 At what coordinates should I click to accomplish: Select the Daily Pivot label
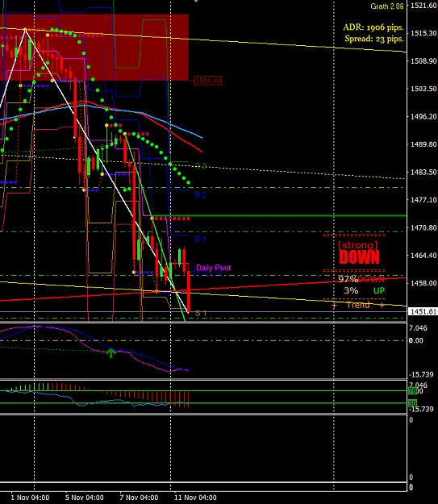pos(213,268)
